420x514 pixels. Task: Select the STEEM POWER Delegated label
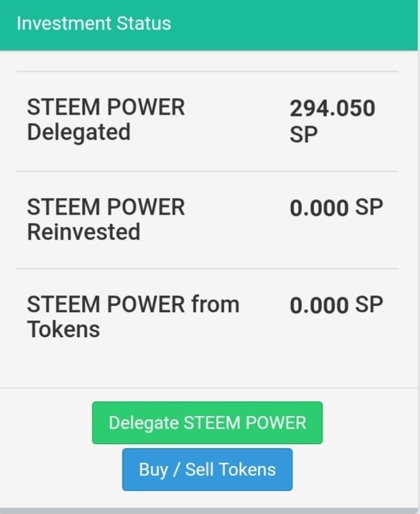(x=106, y=119)
